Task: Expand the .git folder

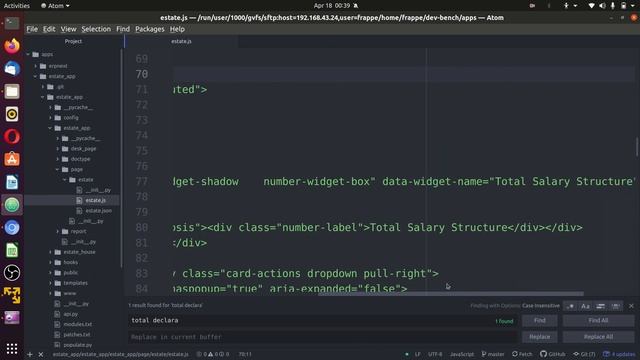Action: (x=43, y=87)
